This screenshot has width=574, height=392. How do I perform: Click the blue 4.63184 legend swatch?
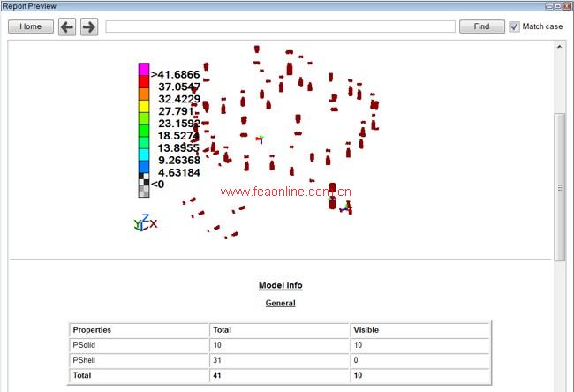coord(144,167)
